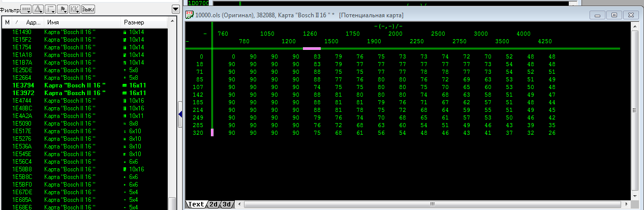Click the flag filter icon button

[x=63, y=10]
